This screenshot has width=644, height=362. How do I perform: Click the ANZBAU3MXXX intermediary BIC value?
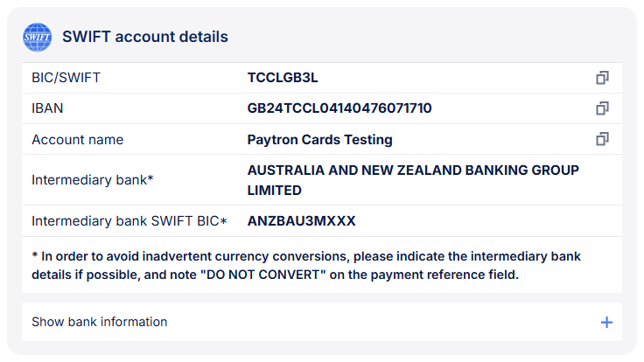coord(302,221)
